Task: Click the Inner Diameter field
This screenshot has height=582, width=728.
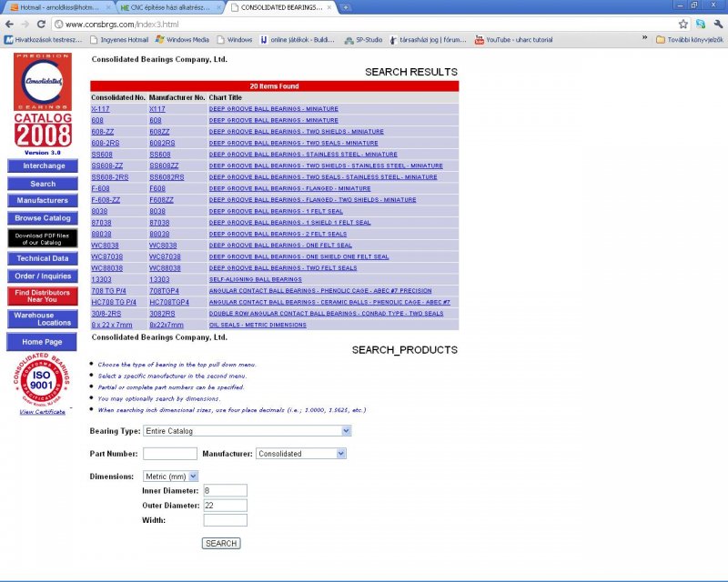Action: (x=225, y=490)
